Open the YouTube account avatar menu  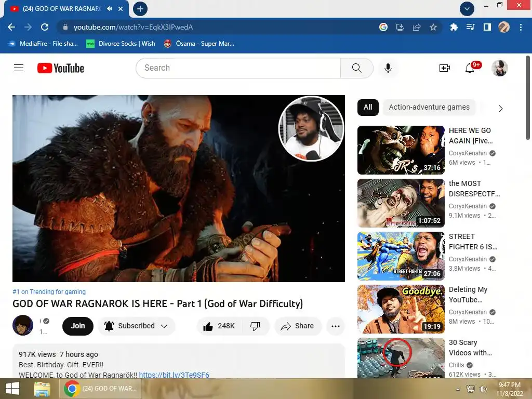(500, 68)
